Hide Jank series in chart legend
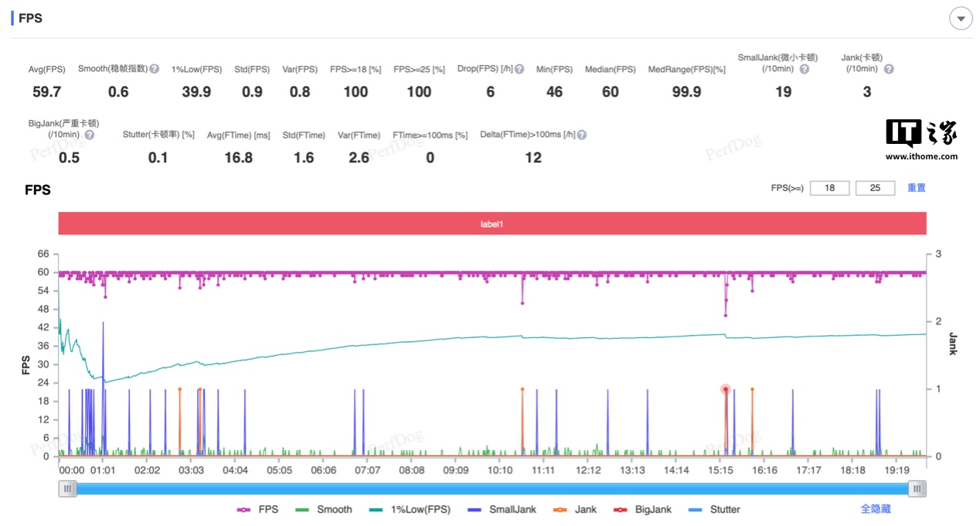The height and width of the screenshot is (526, 980). click(x=576, y=510)
